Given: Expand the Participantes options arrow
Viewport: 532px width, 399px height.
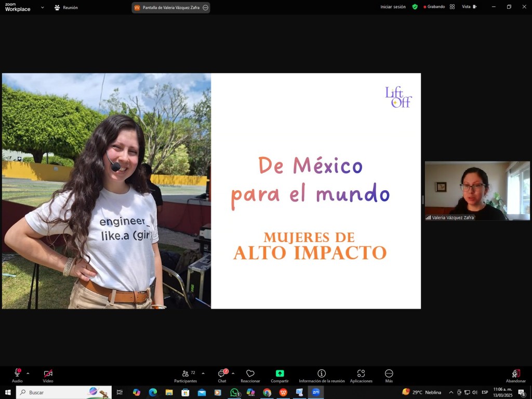Looking at the screenshot, I should (x=203, y=374).
